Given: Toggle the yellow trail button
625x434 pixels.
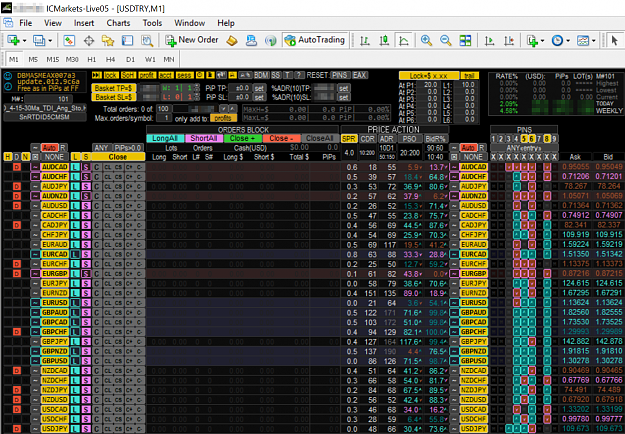Looking at the screenshot, I should (x=469, y=76).
